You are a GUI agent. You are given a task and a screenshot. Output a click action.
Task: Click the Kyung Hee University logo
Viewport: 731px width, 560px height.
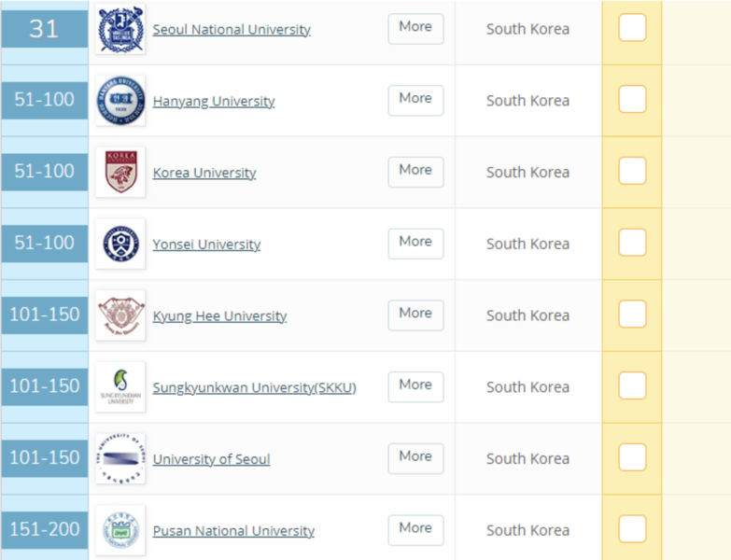tap(120, 315)
